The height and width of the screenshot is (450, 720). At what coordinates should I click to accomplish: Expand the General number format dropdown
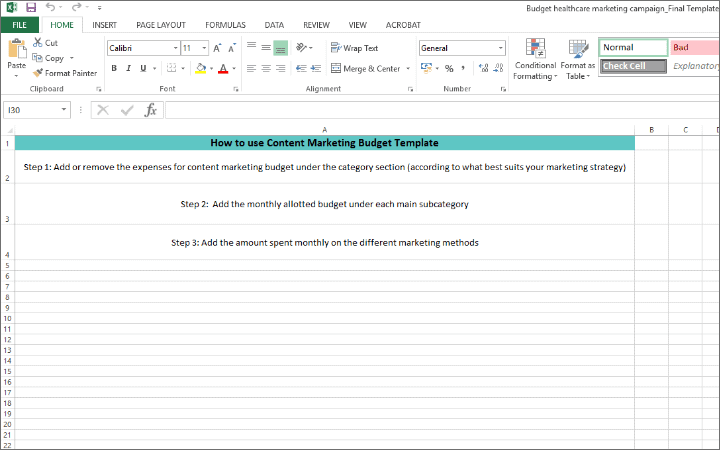501,48
